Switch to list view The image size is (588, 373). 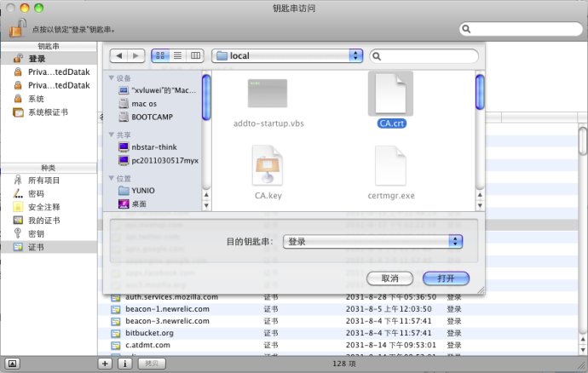click(177, 56)
